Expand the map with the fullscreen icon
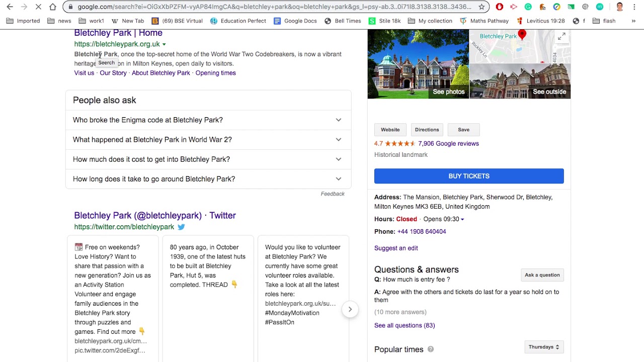This screenshot has width=644, height=362. (561, 36)
